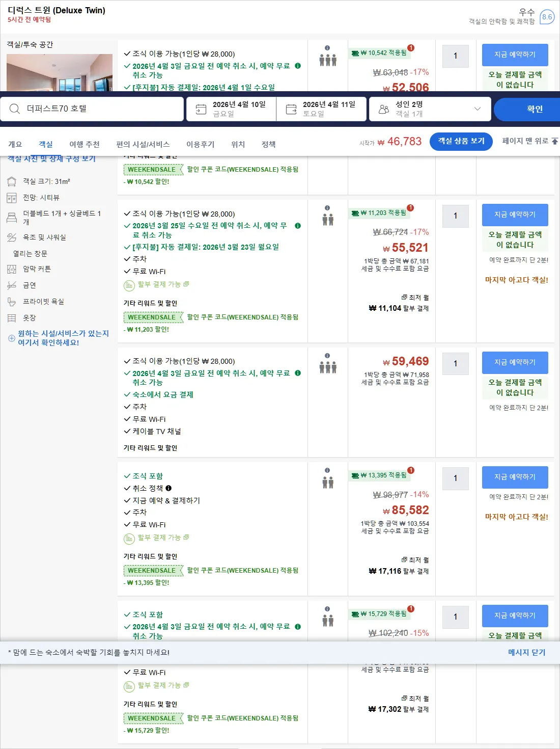
Task: Click the ₩10,542 적용됨 coupon tag
Action: [379, 53]
